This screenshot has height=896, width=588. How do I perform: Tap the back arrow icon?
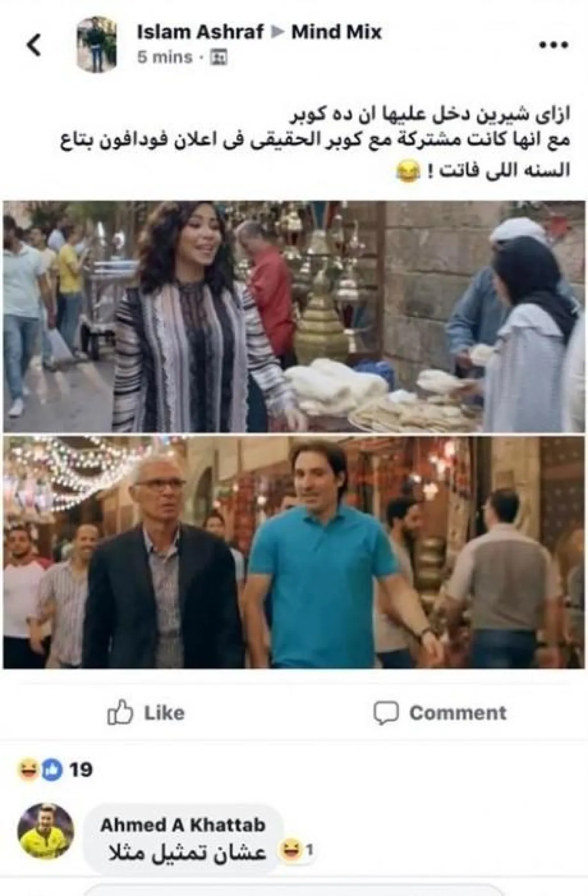pos(34,45)
